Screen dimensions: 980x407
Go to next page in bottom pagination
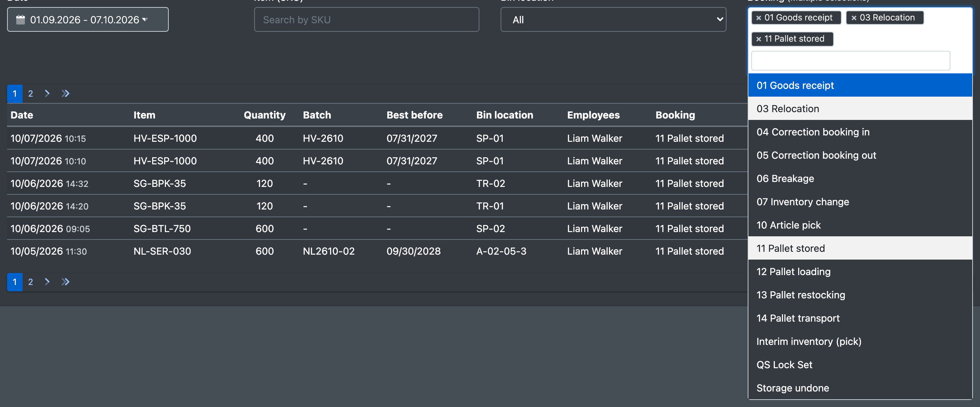[47, 282]
